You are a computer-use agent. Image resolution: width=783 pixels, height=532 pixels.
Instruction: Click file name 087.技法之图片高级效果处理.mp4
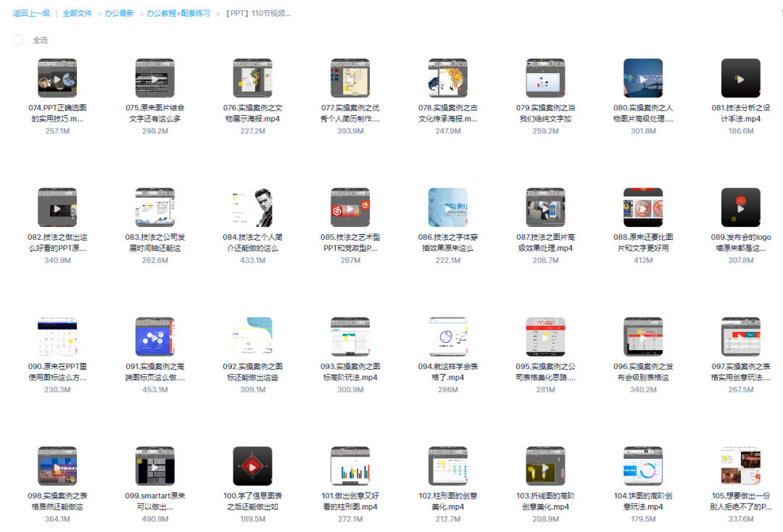(545, 242)
